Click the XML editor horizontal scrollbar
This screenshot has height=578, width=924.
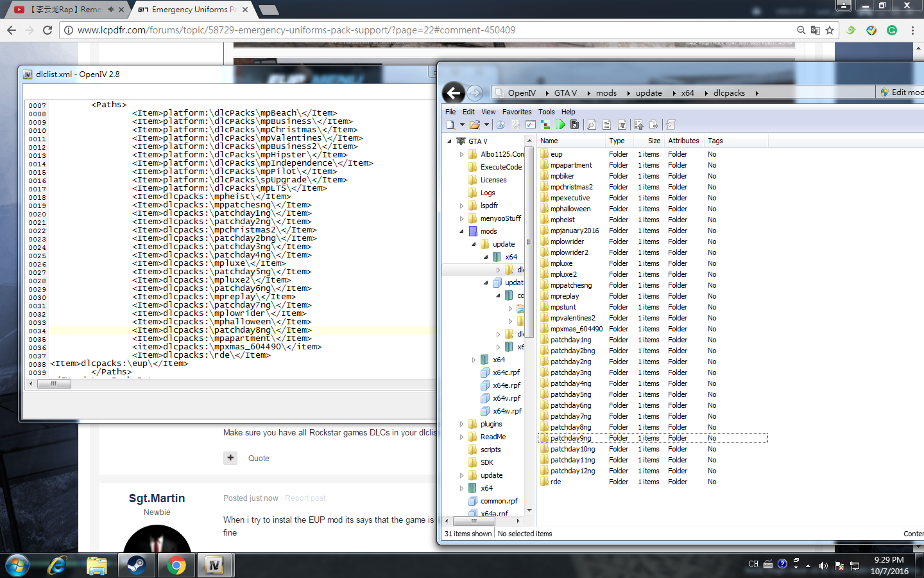pos(231,383)
